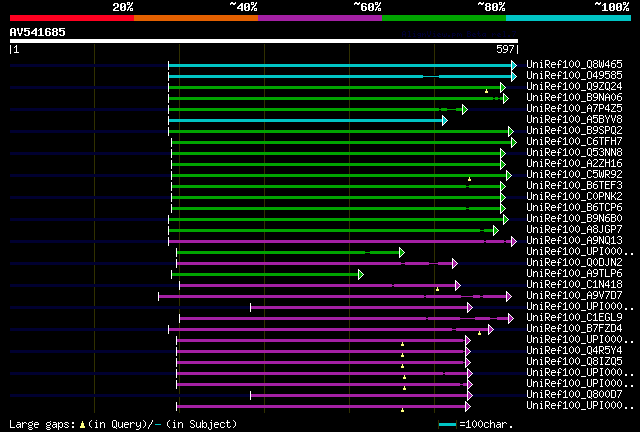Viewport: 640px width, 432px height.
Task: Click the arrowhead ending the UniRef100_O49585 alignment
Action: (514, 76)
